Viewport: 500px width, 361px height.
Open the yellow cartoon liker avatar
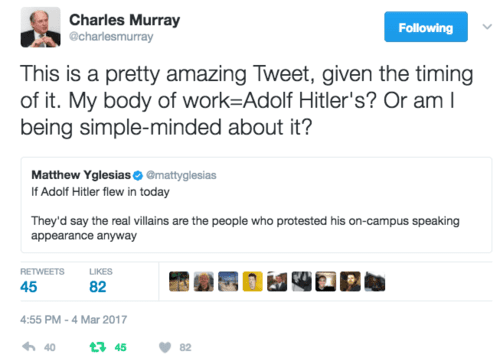253,281
